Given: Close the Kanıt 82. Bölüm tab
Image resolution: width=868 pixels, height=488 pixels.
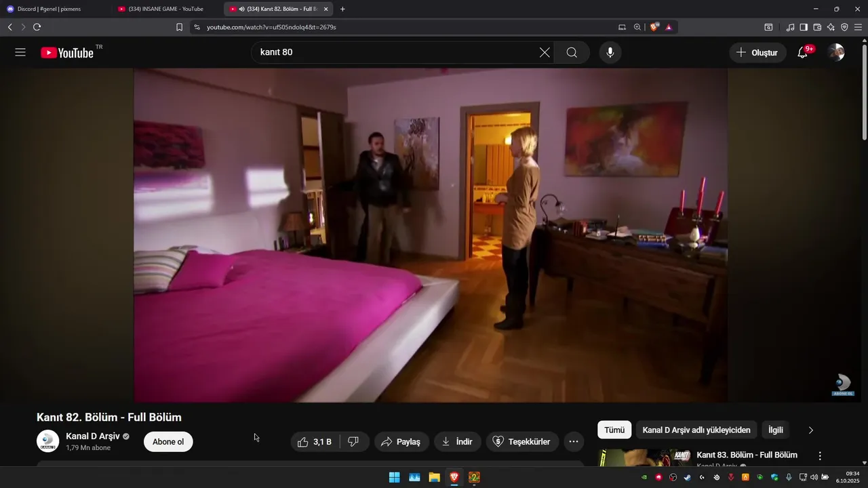Looking at the screenshot, I should click(x=326, y=9).
